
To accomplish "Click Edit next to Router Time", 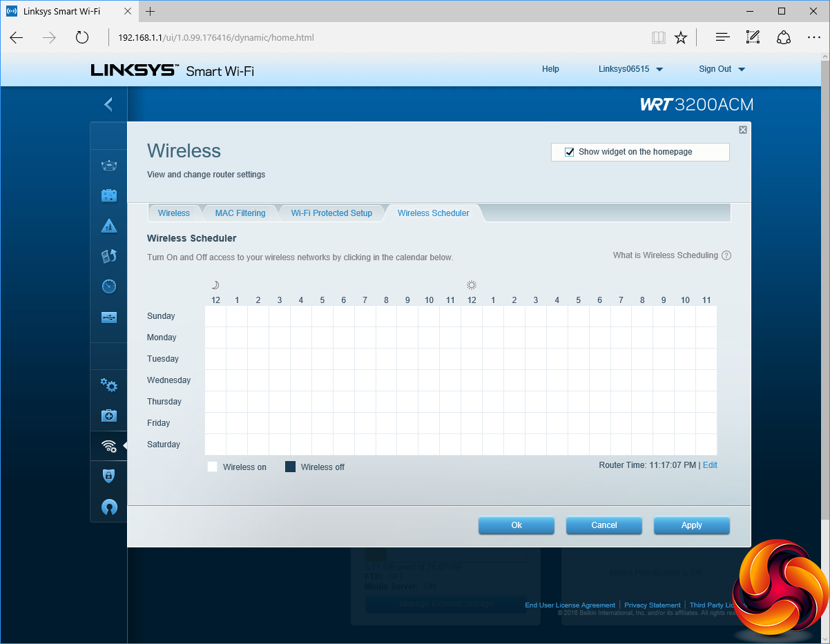I will click(x=710, y=465).
